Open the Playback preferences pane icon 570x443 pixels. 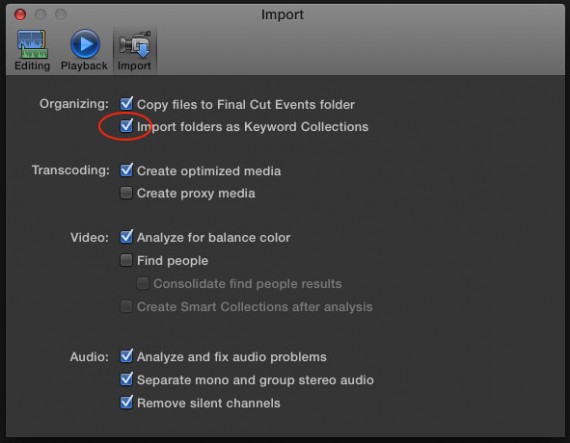click(x=85, y=44)
